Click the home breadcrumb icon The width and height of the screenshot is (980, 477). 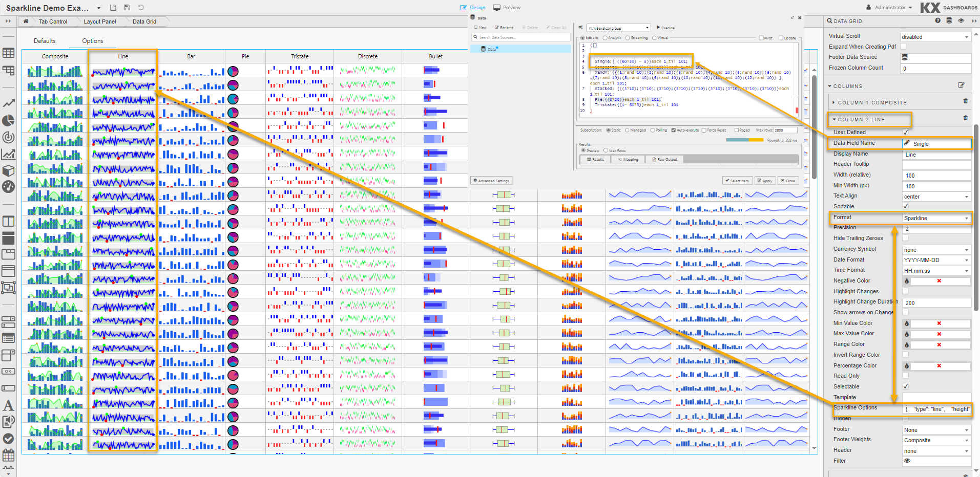(x=26, y=21)
